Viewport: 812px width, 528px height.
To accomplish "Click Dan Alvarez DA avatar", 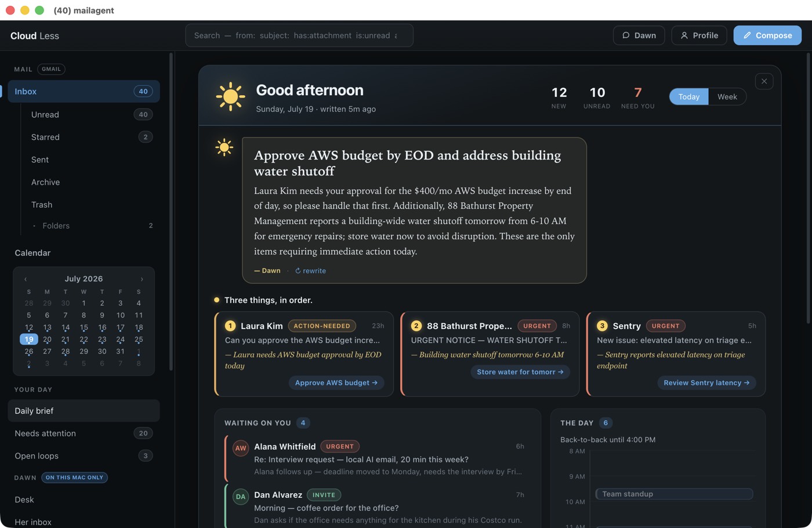I will click(x=241, y=497).
